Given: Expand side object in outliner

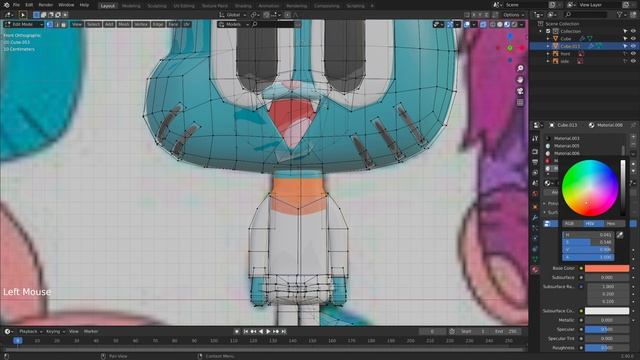Looking at the screenshot, I should point(548,61).
